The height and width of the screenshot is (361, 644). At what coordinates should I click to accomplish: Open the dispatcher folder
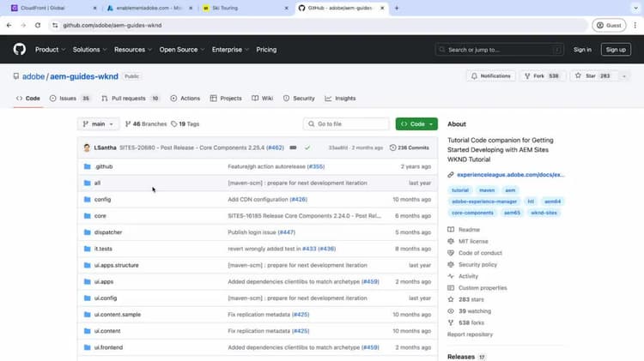coord(108,232)
